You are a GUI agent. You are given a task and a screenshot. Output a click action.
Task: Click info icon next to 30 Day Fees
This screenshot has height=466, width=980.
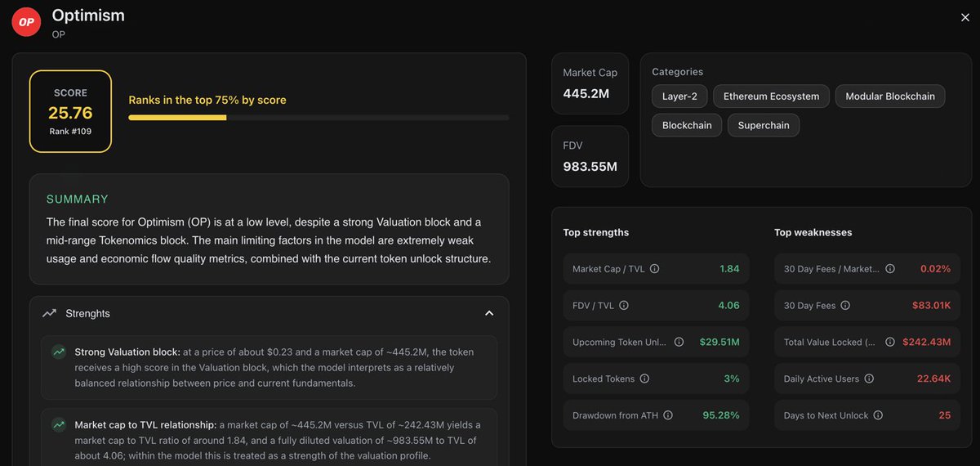[845, 306]
